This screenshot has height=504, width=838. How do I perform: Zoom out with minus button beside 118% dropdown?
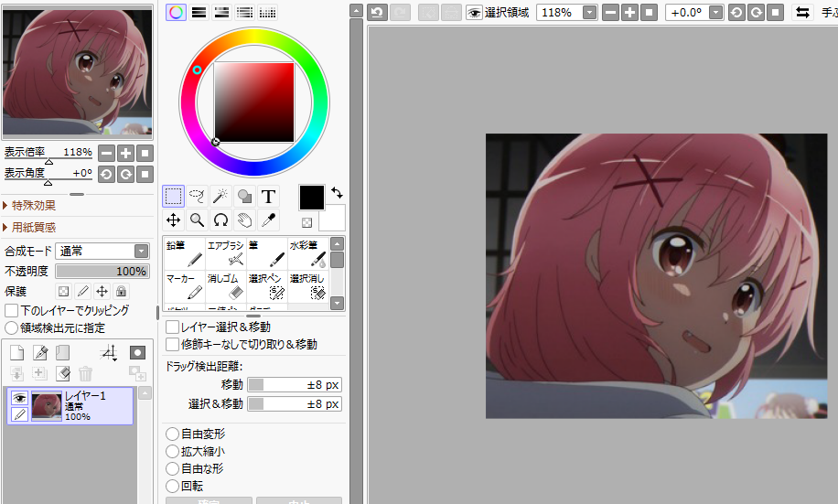[x=610, y=12]
